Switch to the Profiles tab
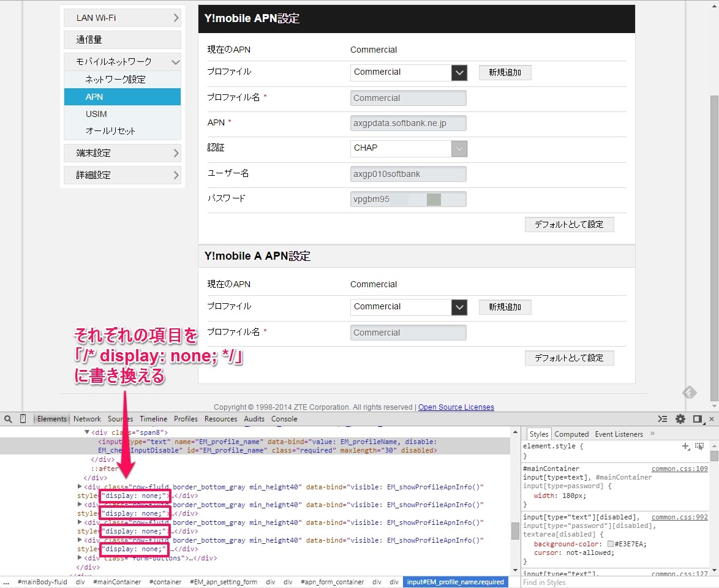719x588 pixels. (186, 419)
